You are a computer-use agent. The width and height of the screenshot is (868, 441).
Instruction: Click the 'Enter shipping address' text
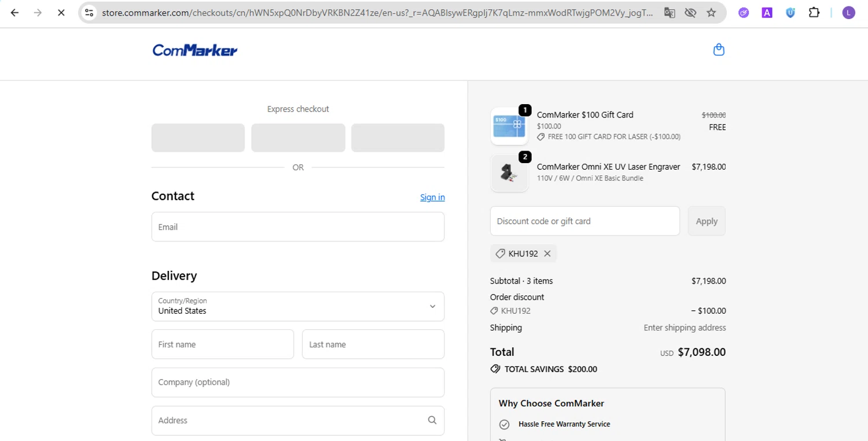685,328
